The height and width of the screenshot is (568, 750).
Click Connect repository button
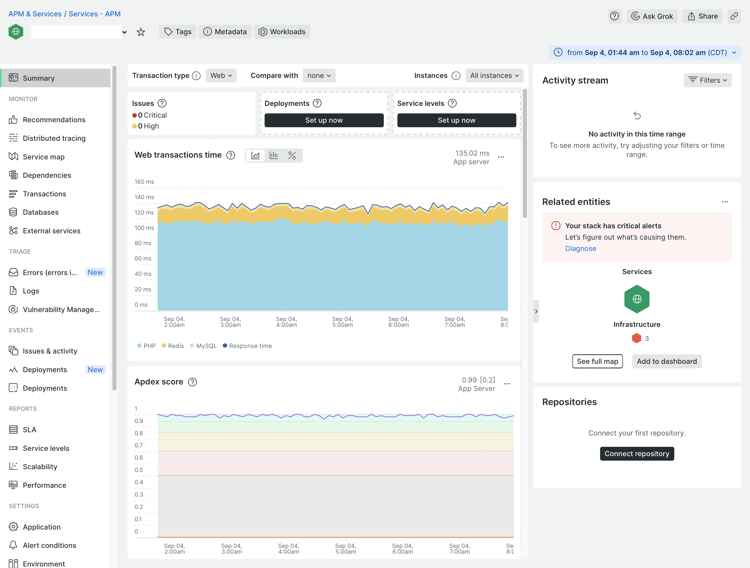(637, 454)
